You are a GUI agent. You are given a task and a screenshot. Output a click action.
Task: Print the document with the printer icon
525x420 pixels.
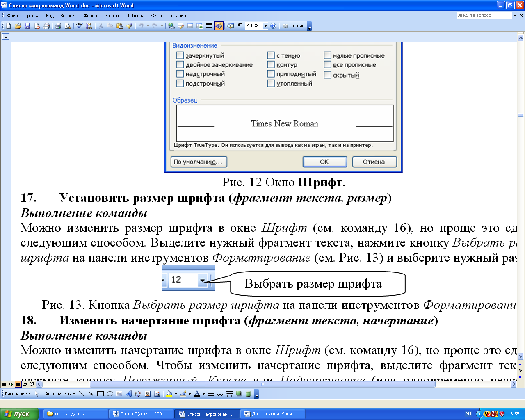58,26
